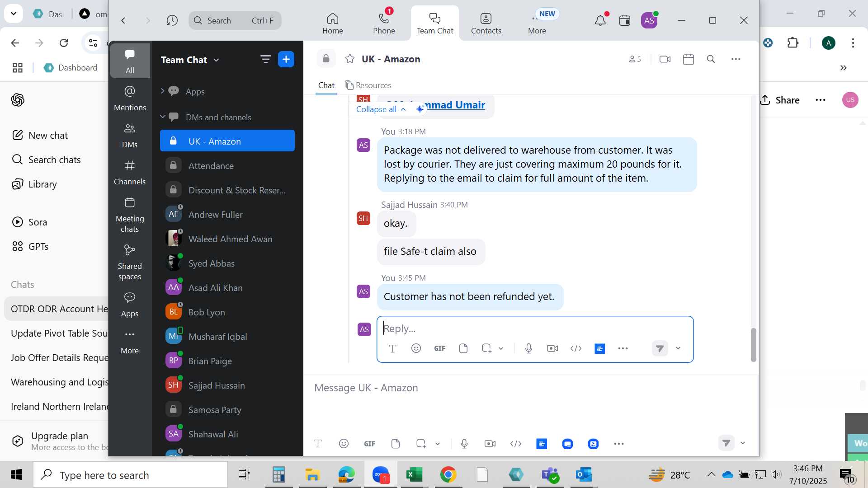Open the Discount & Stock Reser... channel
Image resolution: width=868 pixels, height=488 pixels.
point(227,190)
